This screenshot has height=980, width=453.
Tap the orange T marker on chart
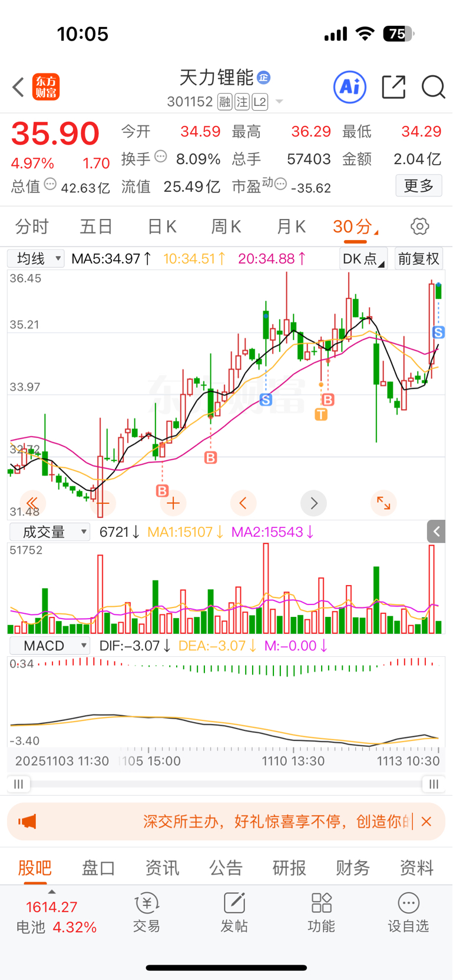(321, 414)
